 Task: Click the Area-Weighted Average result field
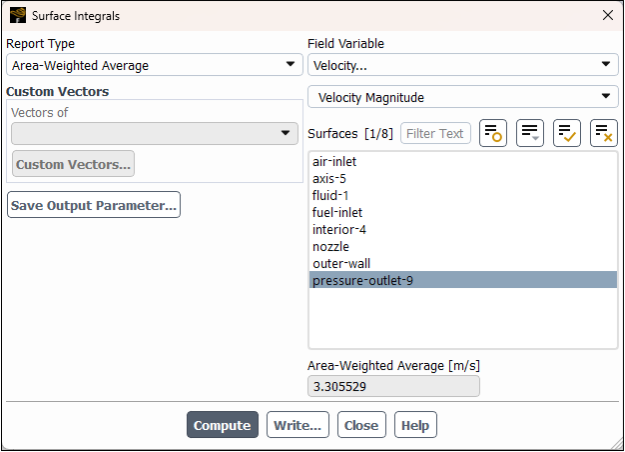(x=393, y=386)
